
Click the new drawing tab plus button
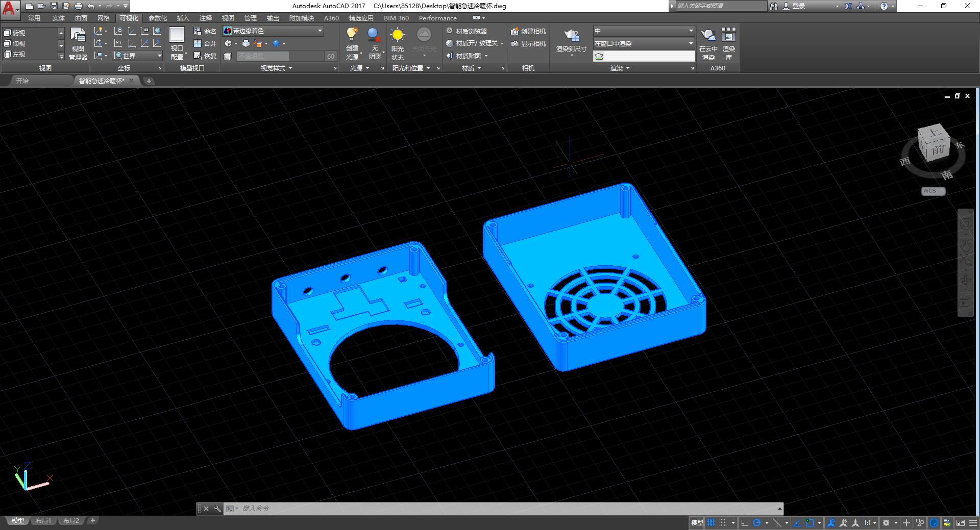click(149, 81)
